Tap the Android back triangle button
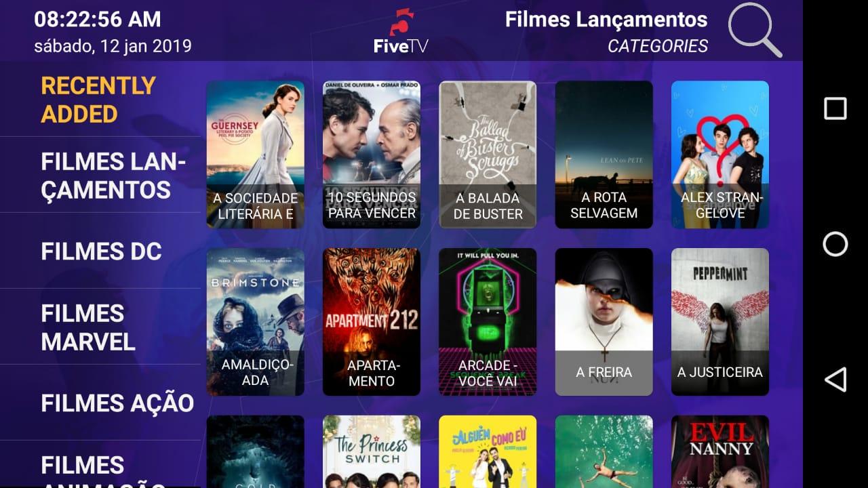Viewport: 868px width, 488px height. click(x=835, y=380)
